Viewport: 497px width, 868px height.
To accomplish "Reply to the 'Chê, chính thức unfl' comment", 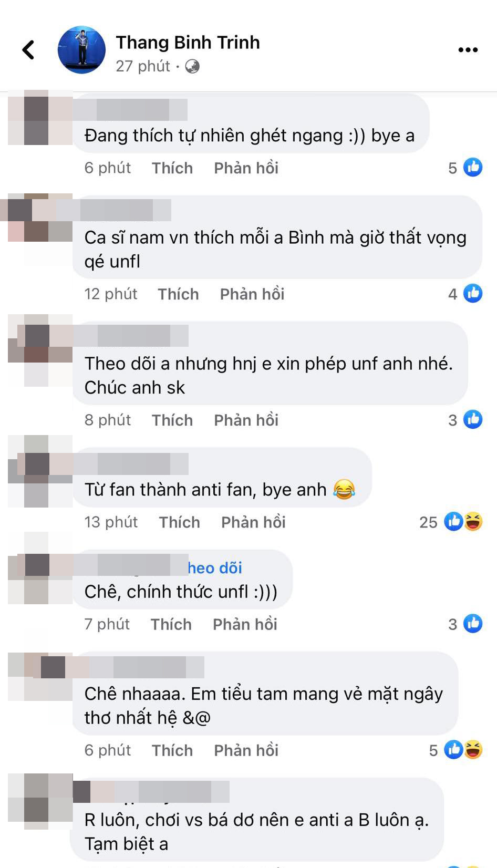I will point(245,624).
